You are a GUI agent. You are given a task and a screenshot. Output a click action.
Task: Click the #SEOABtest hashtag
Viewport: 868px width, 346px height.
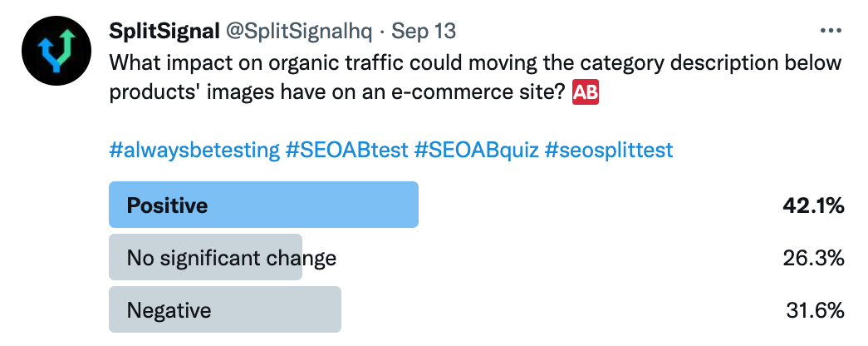point(346,151)
